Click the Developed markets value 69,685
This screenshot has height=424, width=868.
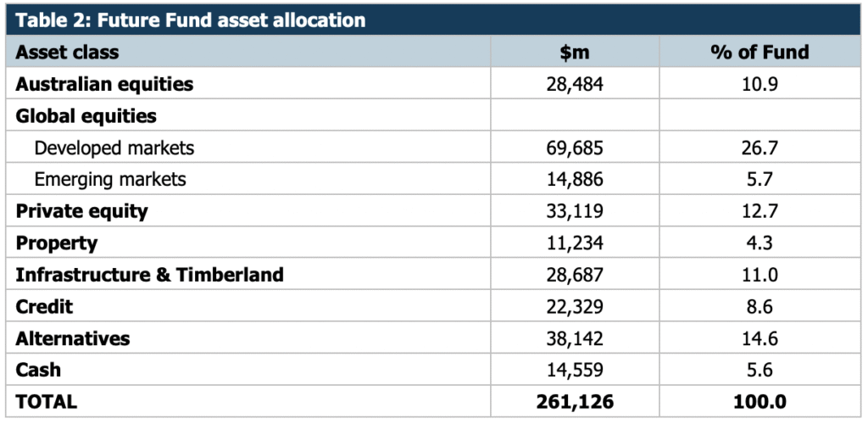pyautogui.click(x=575, y=148)
